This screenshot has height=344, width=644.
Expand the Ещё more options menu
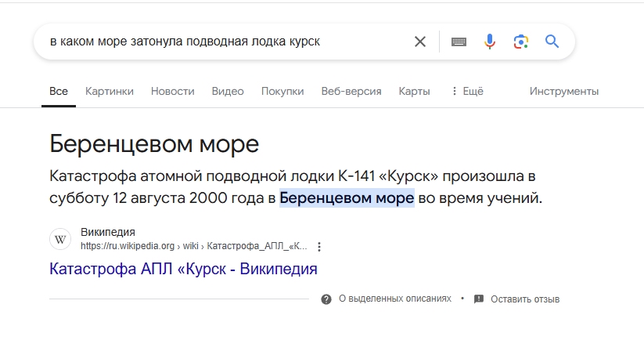[467, 91]
